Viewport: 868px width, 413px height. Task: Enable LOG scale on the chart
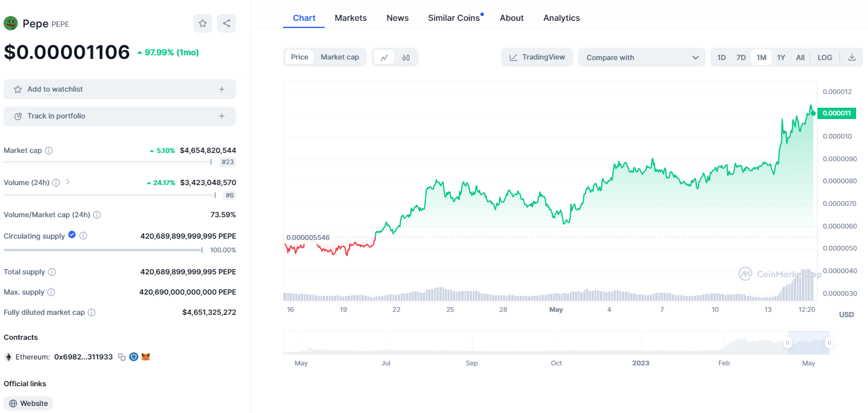pyautogui.click(x=825, y=58)
